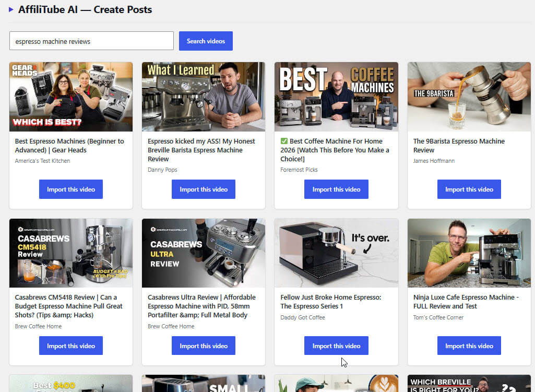Open the 'It's over.' espresso machine thumbnail
This screenshot has height=392, width=535.
337,253
